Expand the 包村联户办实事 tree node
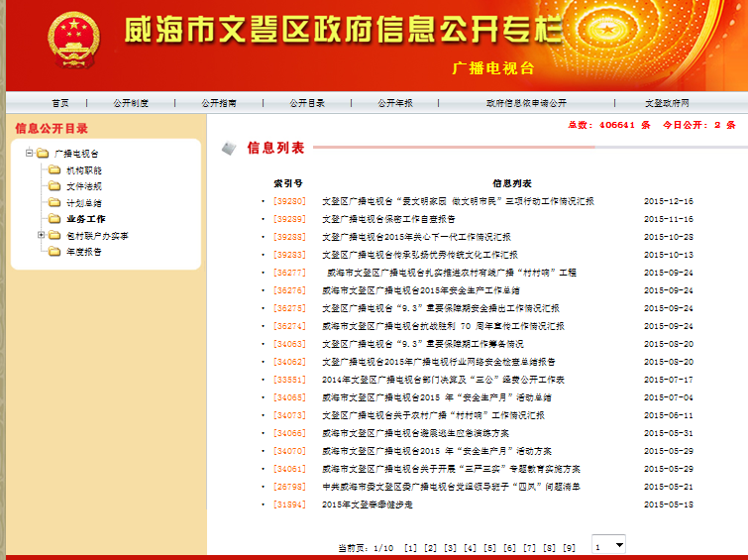This screenshot has height=560, width=748. point(41,236)
